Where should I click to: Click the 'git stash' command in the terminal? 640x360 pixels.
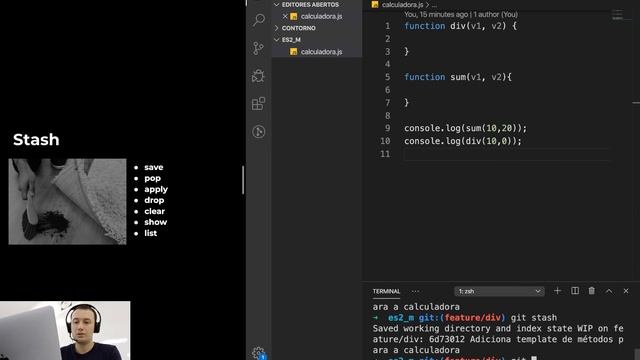point(533,318)
